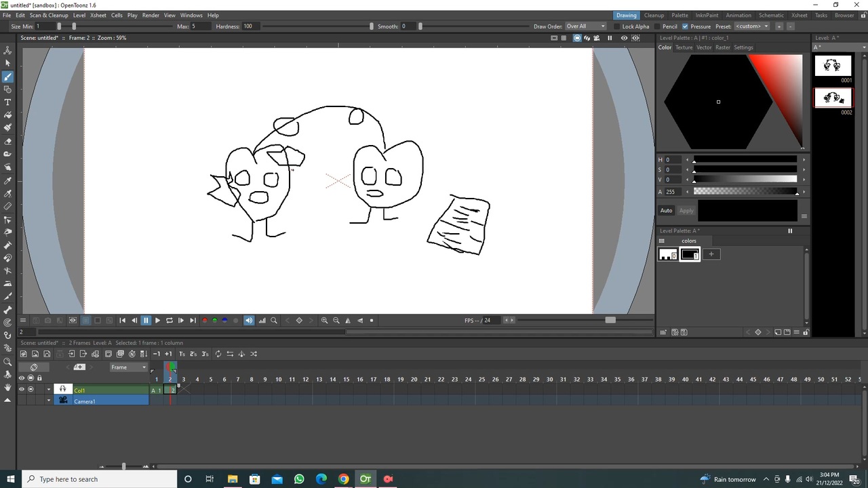This screenshot has height=488, width=868.
Task: Uncheck the Pressure checkbox
Action: [x=685, y=26]
